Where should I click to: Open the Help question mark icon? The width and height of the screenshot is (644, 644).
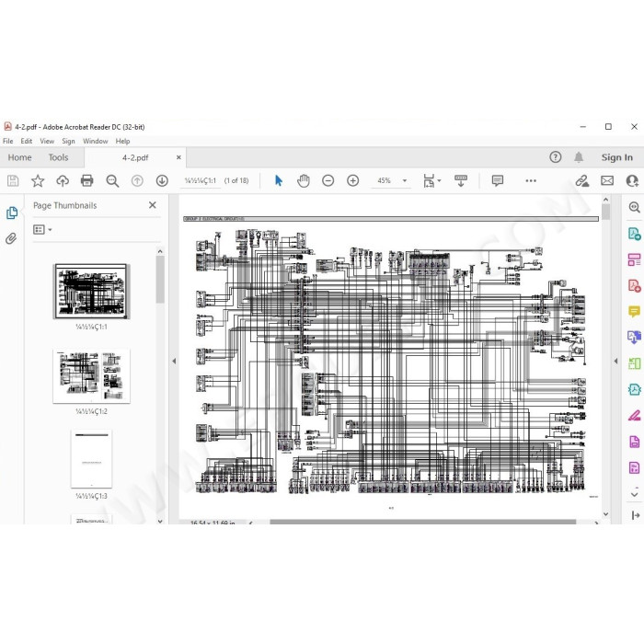pos(556,157)
